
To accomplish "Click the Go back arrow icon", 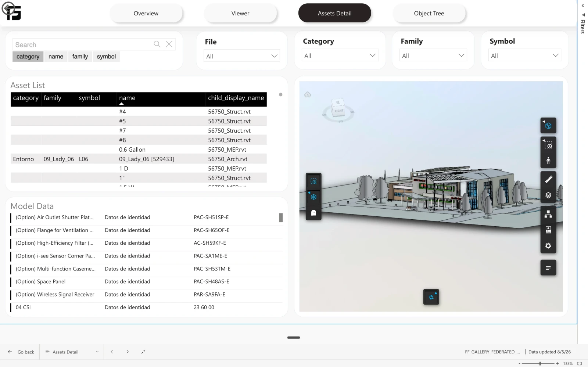I will (10, 352).
